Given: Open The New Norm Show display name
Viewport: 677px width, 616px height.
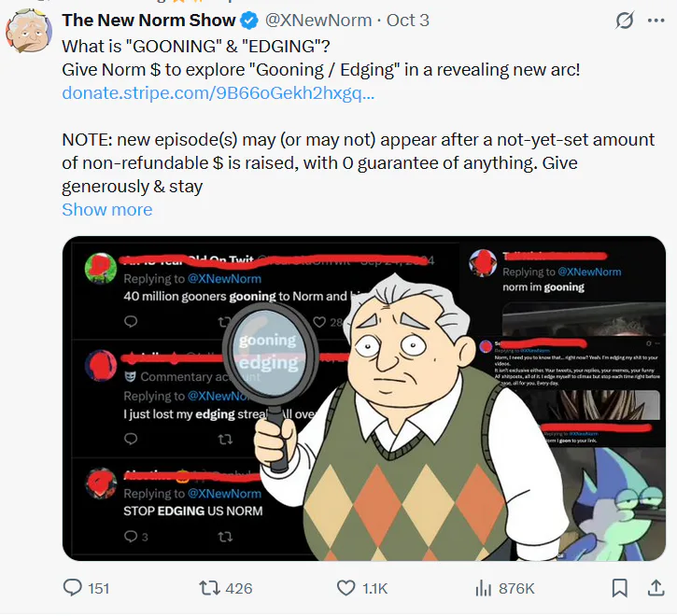Looking at the screenshot, I should tap(149, 20).
